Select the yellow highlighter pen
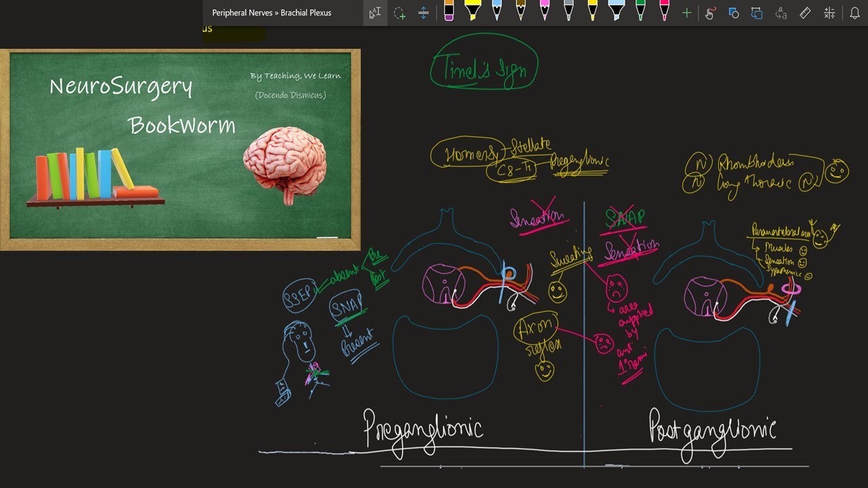This screenshot has height=488, width=868. [473, 12]
